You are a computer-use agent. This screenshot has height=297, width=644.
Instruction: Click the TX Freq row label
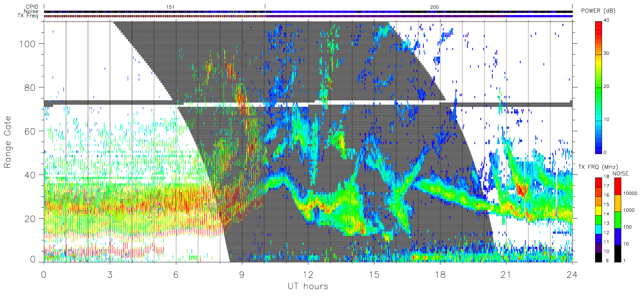click(28, 16)
